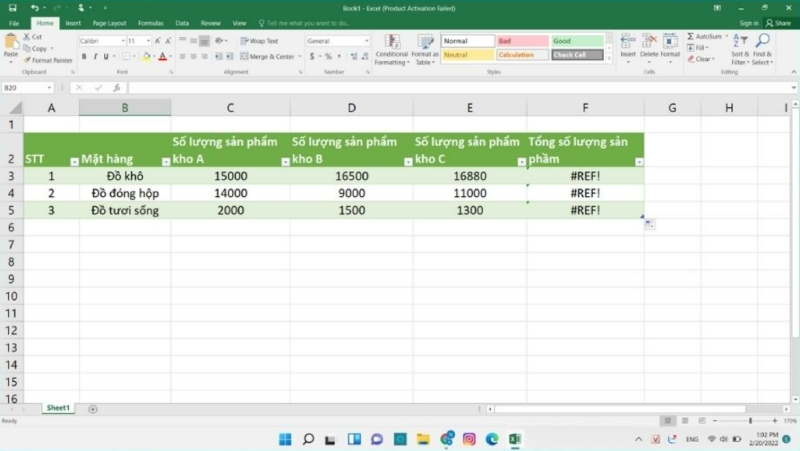Click the Share button
Viewport: 800px width, 451px height.
tap(778, 22)
